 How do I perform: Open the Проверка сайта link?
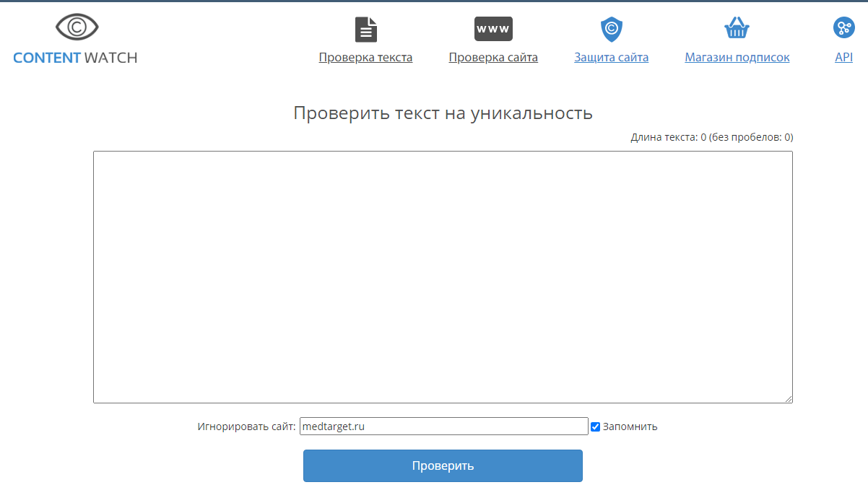(x=492, y=57)
